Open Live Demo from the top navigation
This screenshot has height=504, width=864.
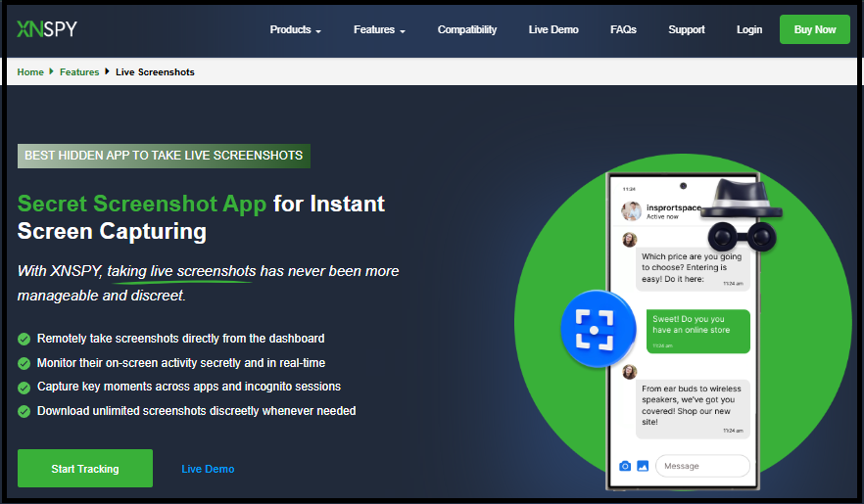point(553,29)
